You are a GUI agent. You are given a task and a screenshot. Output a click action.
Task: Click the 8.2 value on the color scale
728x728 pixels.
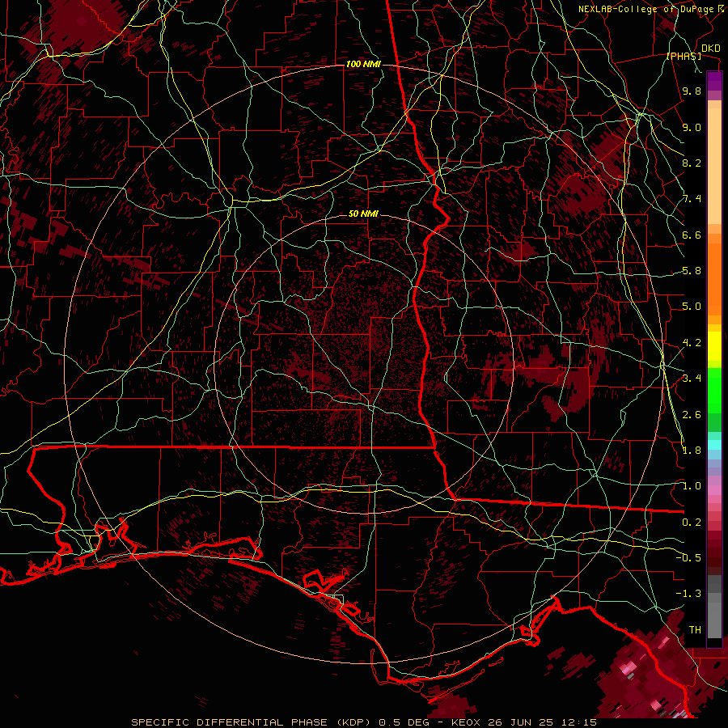(x=692, y=163)
